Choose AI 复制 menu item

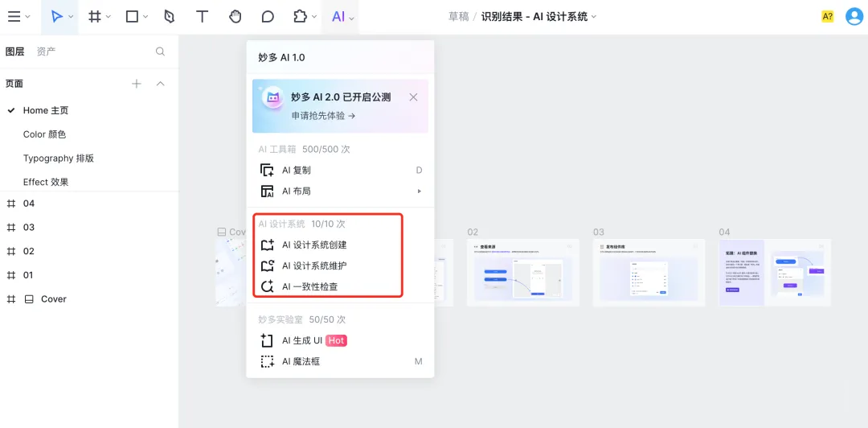pyautogui.click(x=340, y=171)
